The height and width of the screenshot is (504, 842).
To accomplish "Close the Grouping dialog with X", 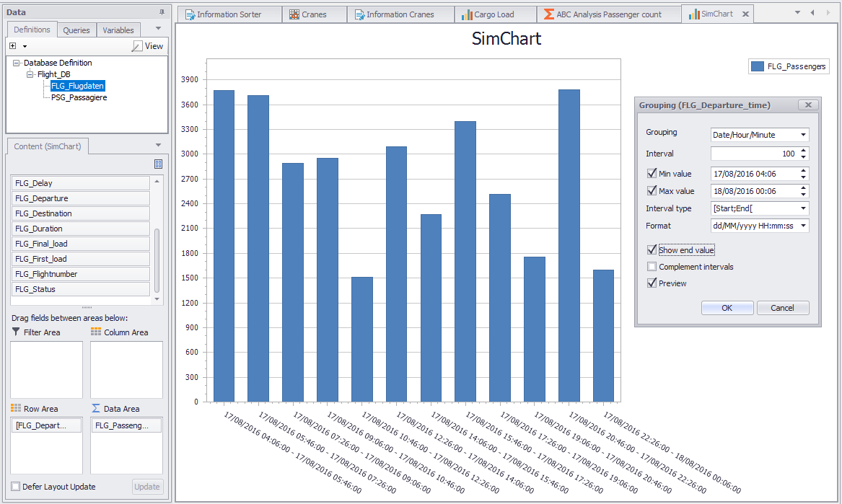I will point(808,105).
